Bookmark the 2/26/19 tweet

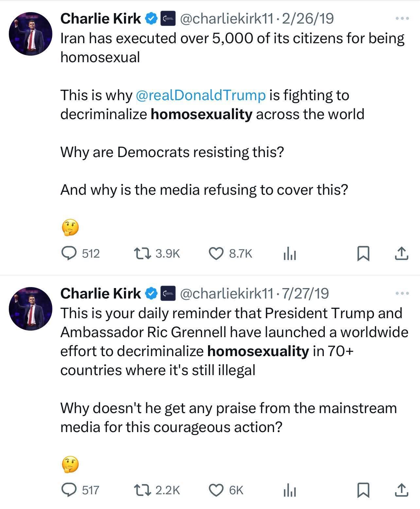point(363,254)
